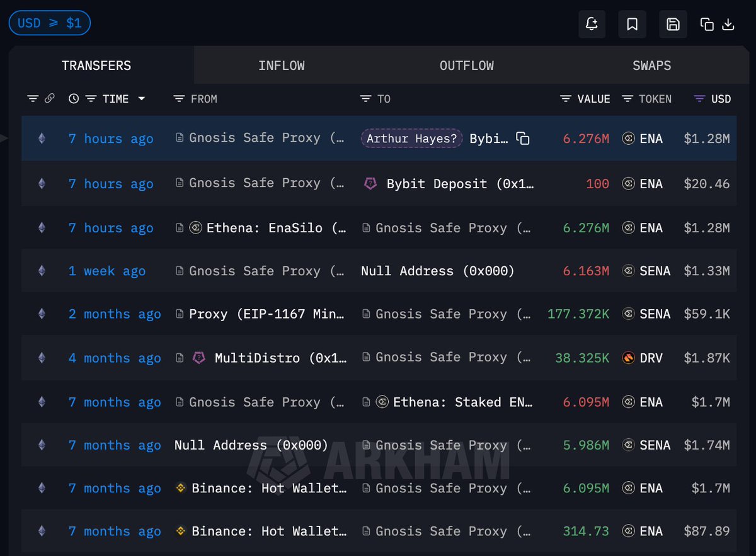Click the chain link icon in header
This screenshot has width=756, height=556.
pos(50,99)
